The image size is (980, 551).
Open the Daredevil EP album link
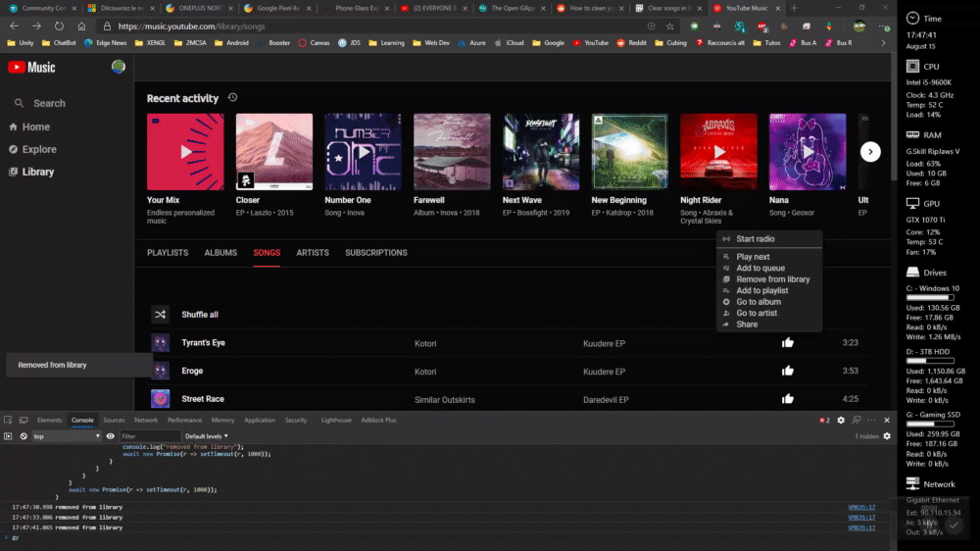click(606, 400)
